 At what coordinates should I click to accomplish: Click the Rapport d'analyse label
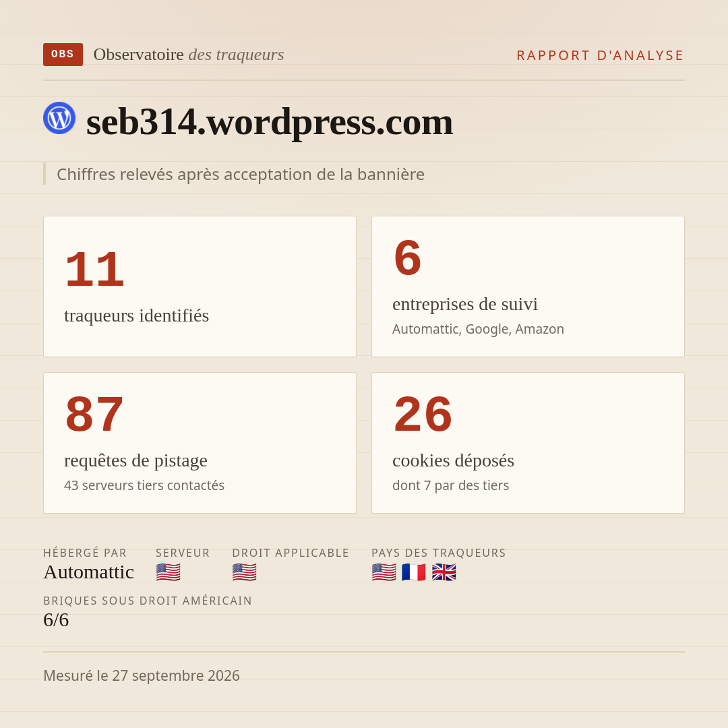tap(601, 55)
